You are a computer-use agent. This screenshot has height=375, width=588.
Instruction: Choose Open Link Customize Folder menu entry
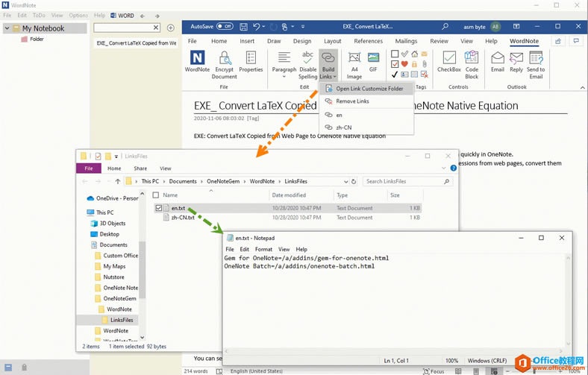tap(369, 89)
